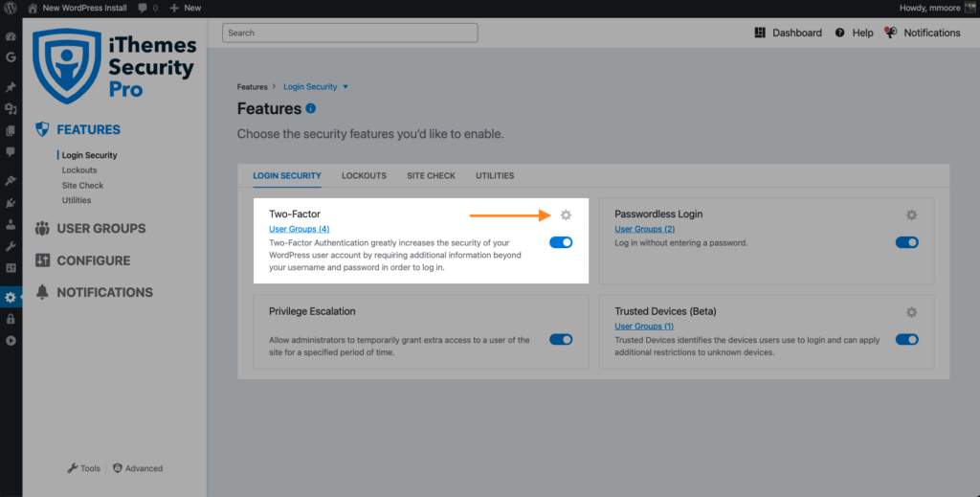
Task: Focus the Search input field
Action: click(350, 34)
